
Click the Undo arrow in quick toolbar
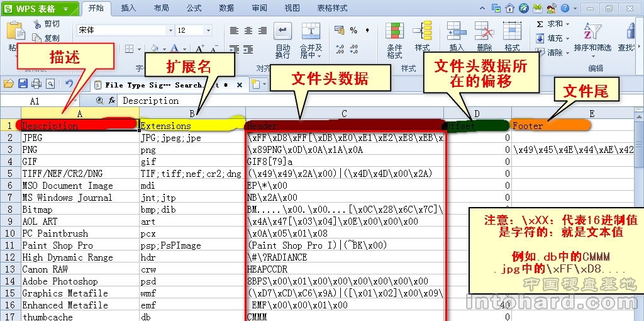[69, 84]
